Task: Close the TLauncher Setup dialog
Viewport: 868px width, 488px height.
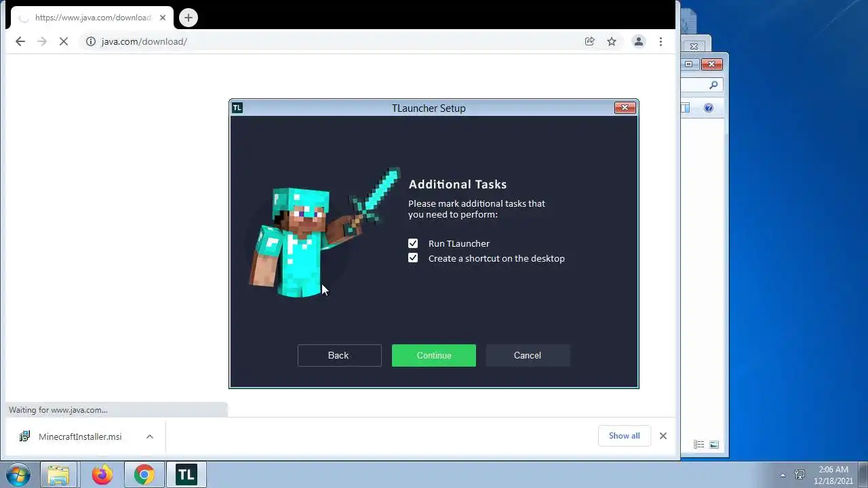Action: pos(625,107)
